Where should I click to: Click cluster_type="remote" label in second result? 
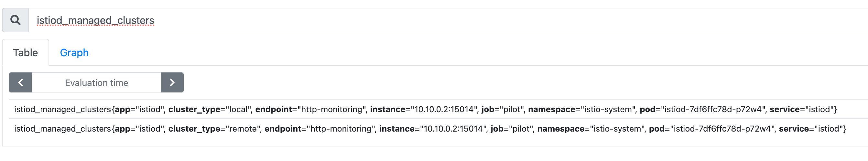[x=214, y=129]
